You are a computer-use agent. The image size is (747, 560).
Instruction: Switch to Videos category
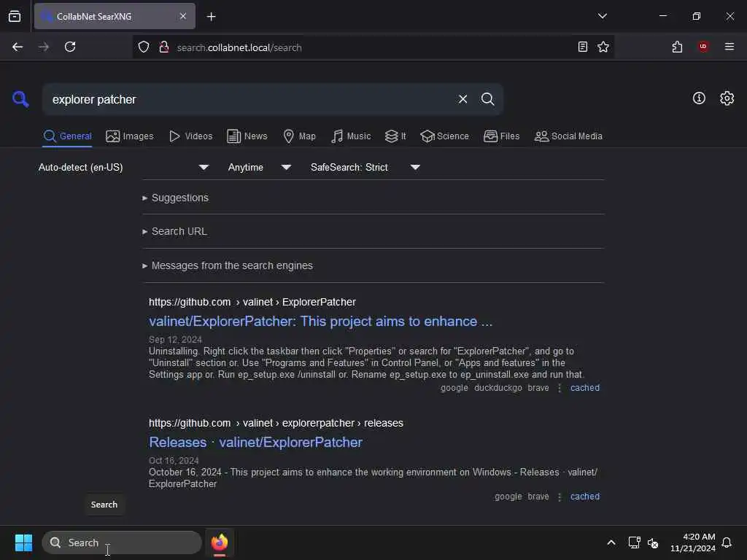(190, 136)
